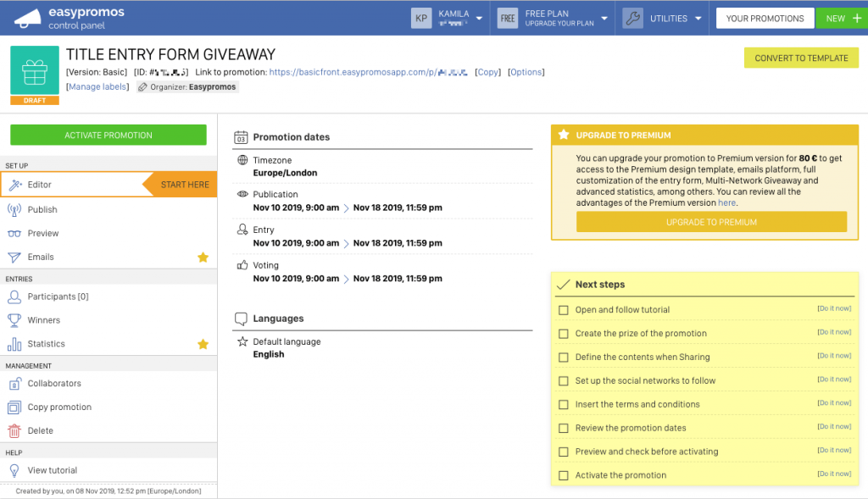
Task: Click the [Manage labels] link
Action: point(97,87)
